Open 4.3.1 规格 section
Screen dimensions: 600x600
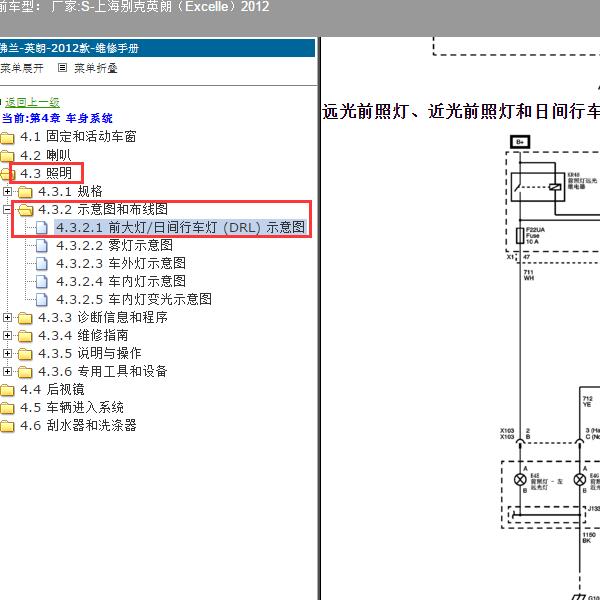(x=70, y=191)
